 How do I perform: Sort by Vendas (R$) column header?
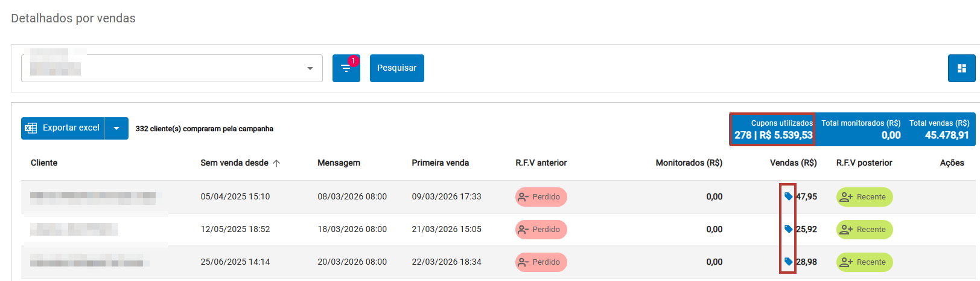794,163
